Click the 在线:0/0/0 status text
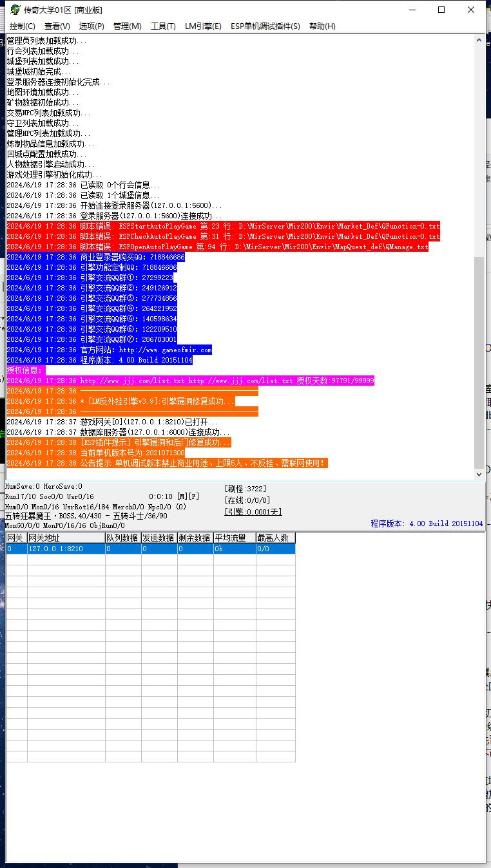Image resolution: width=491 pixels, height=868 pixels. pyautogui.click(x=247, y=500)
